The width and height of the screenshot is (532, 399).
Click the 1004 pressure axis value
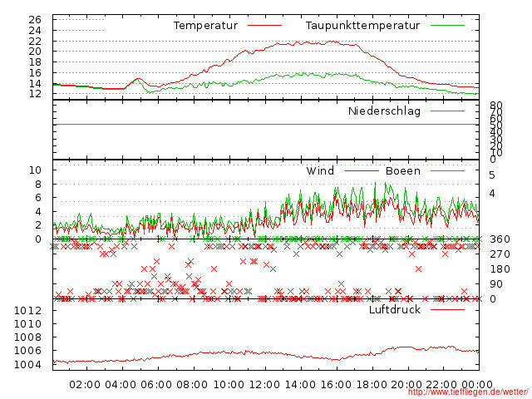click(x=27, y=365)
